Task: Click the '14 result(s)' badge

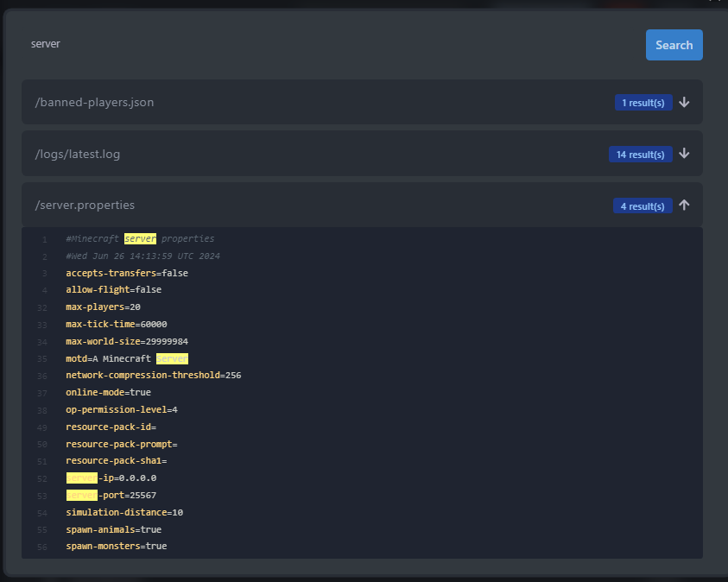Action: (641, 154)
